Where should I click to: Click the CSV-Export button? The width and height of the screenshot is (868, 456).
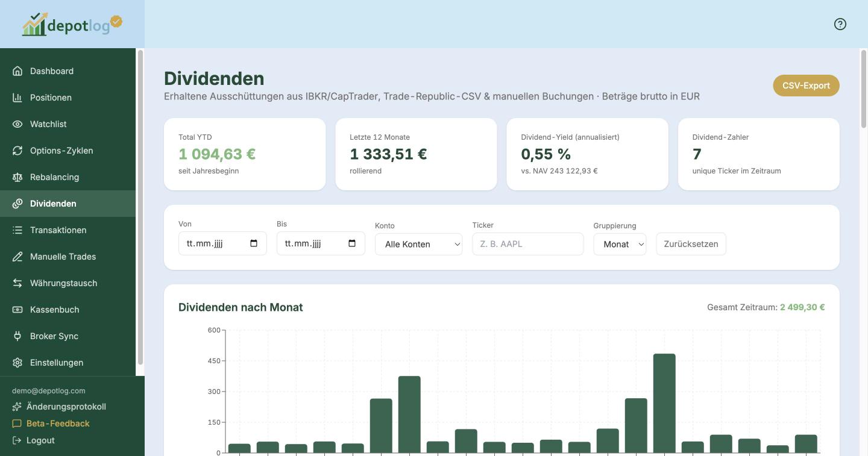806,86
